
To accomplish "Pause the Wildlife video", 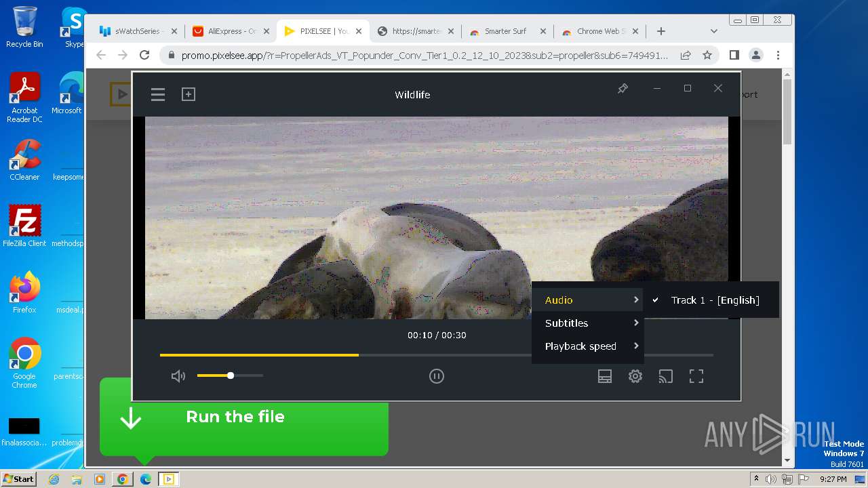I will pyautogui.click(x=437, y=376).
